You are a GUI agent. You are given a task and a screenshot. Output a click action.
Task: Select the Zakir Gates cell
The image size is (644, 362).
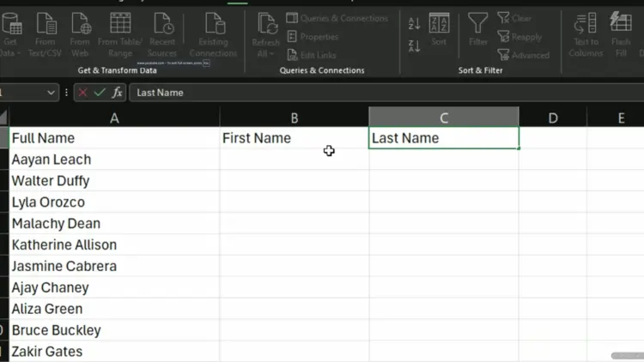point(114,352)
